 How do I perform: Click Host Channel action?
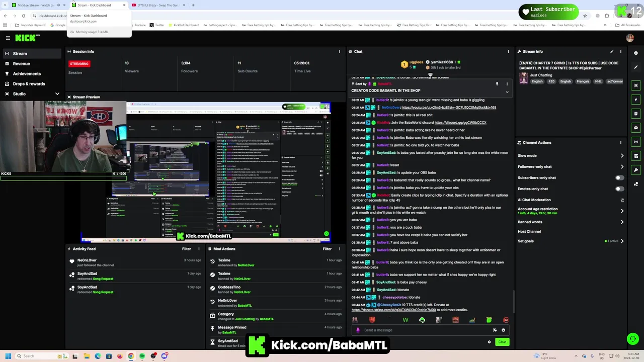click(x=529, y=231)
